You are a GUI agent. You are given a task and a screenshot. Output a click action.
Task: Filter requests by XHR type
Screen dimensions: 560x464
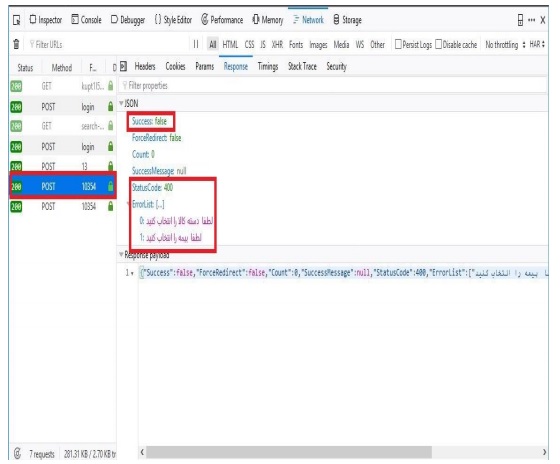(x=277, y=45)
